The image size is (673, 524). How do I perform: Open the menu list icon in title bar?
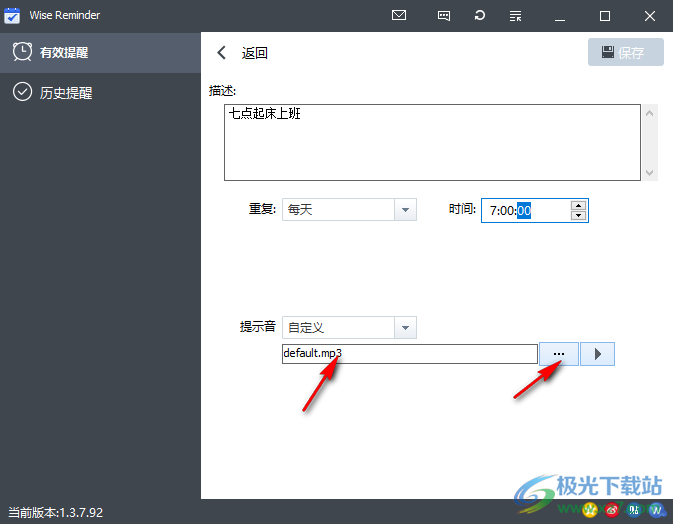click(515, 16)
